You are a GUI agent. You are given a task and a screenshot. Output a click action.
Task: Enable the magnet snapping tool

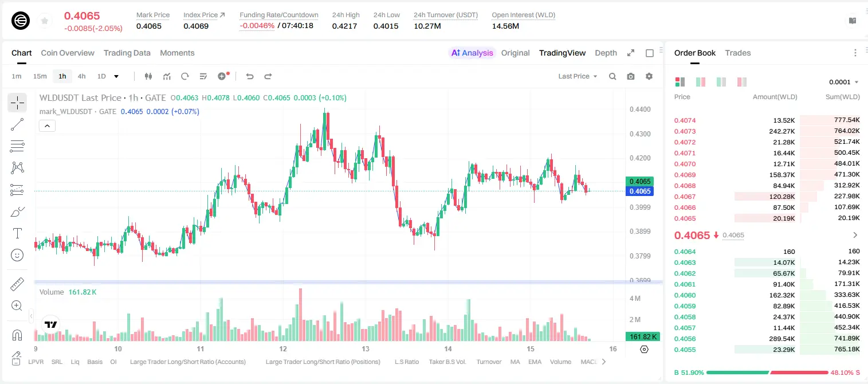point(17,335)
